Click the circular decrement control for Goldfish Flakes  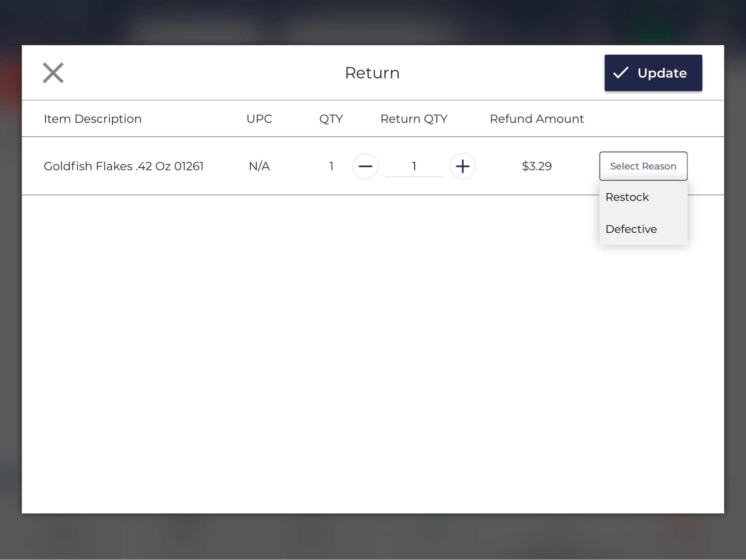pos(366,167)
